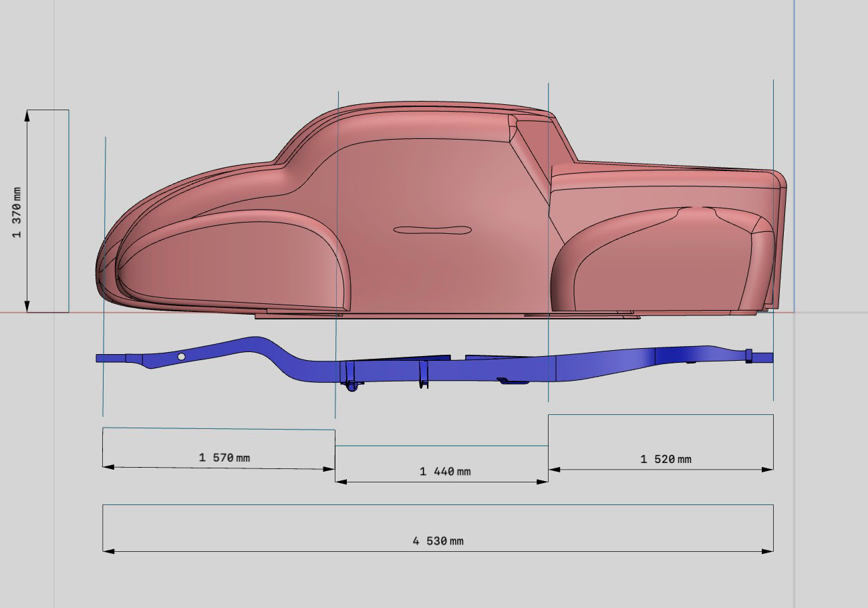Click the door handle outline on body
Screen dimensions: 868x608
pyautogui.click(x=432, y=231)
